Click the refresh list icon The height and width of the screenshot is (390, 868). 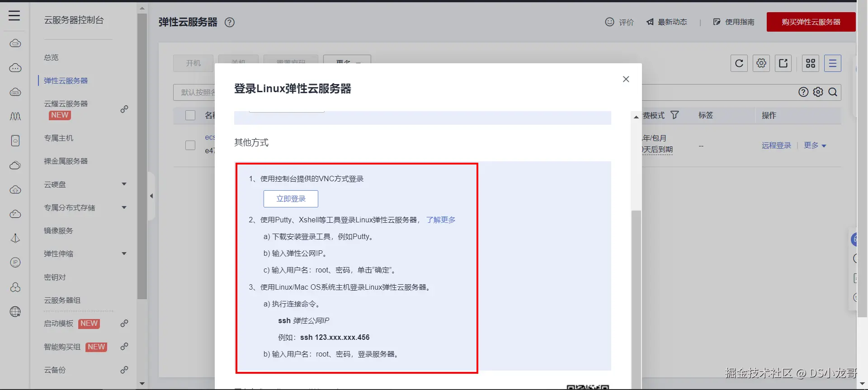(739, 63)
